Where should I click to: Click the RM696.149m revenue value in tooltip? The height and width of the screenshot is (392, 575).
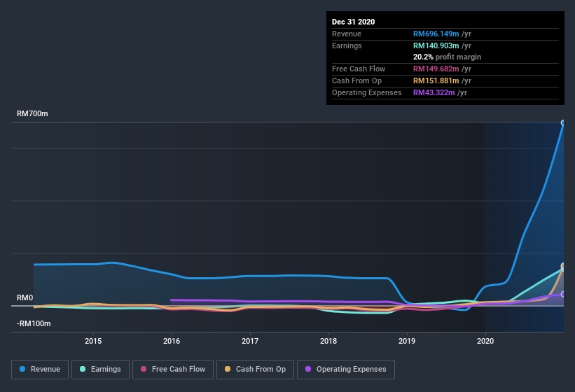(436, 34)
